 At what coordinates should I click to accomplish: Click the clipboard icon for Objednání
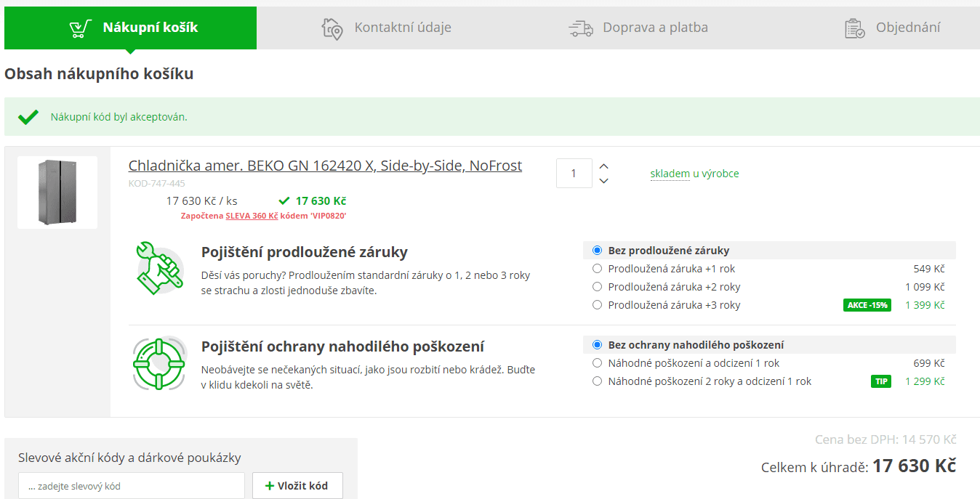tap(855, 28)
